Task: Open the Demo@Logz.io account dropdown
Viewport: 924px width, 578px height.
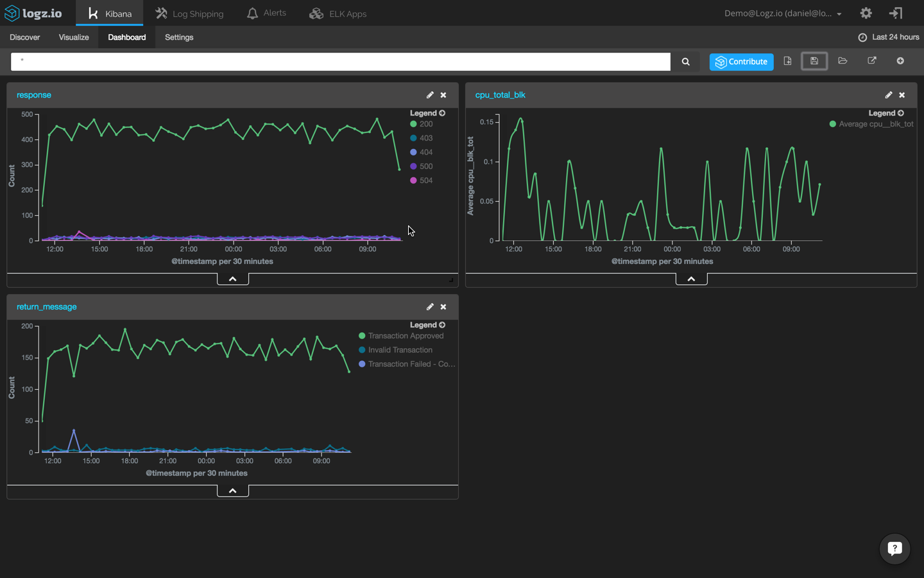Action: [x=783, y=13]
